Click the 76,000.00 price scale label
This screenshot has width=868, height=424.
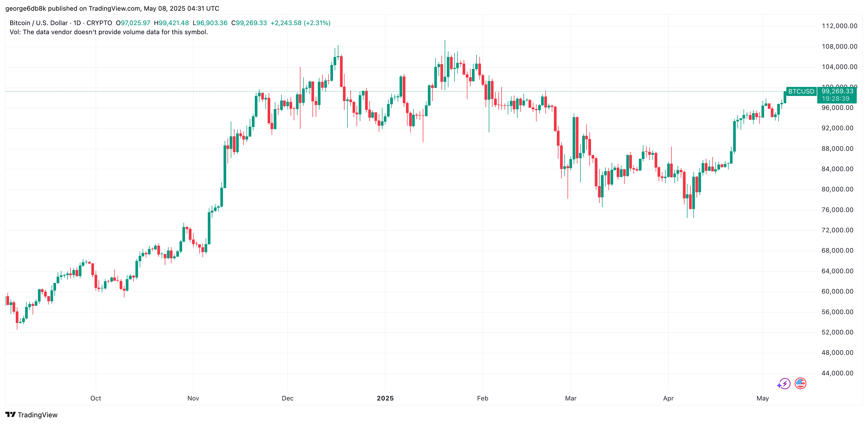837,210
